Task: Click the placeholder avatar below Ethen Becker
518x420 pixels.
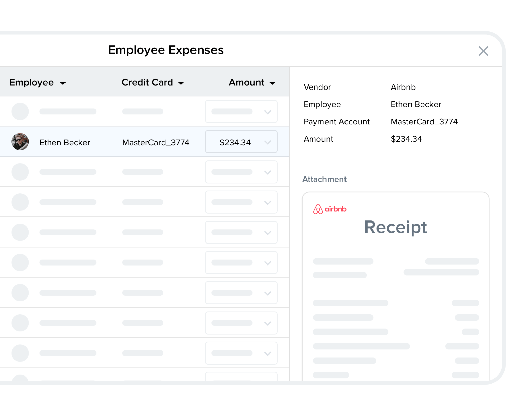Action: coord(20,172)
